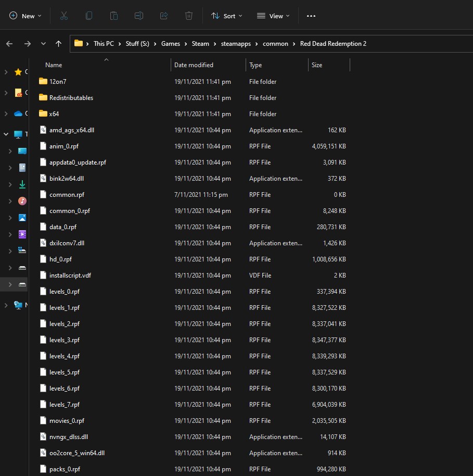Viewport: 473px width, 476px height.
Task: Navigate to Games breadcrumb
Action: coord(171,44)
